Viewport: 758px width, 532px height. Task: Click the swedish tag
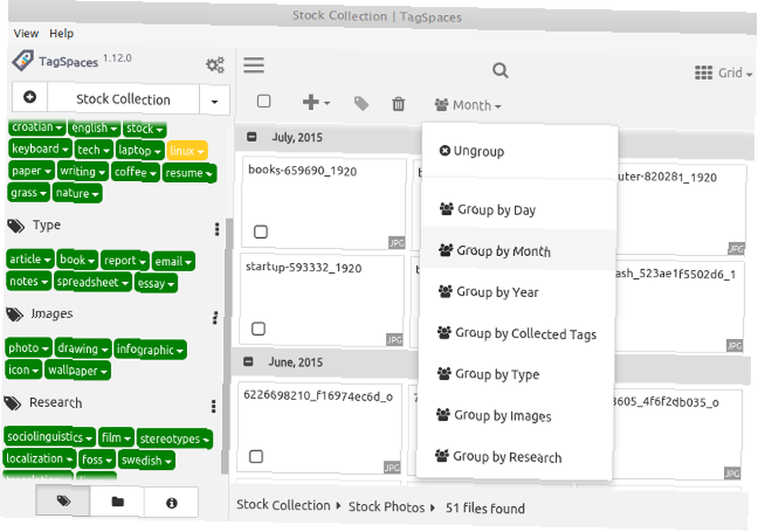click(x=146, y=461)
